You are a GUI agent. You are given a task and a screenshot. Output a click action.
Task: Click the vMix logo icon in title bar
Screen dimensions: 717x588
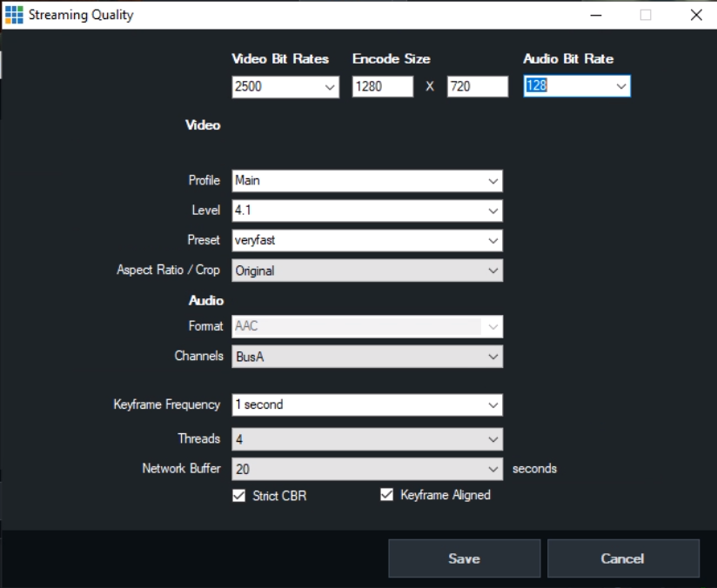(14, 14)
